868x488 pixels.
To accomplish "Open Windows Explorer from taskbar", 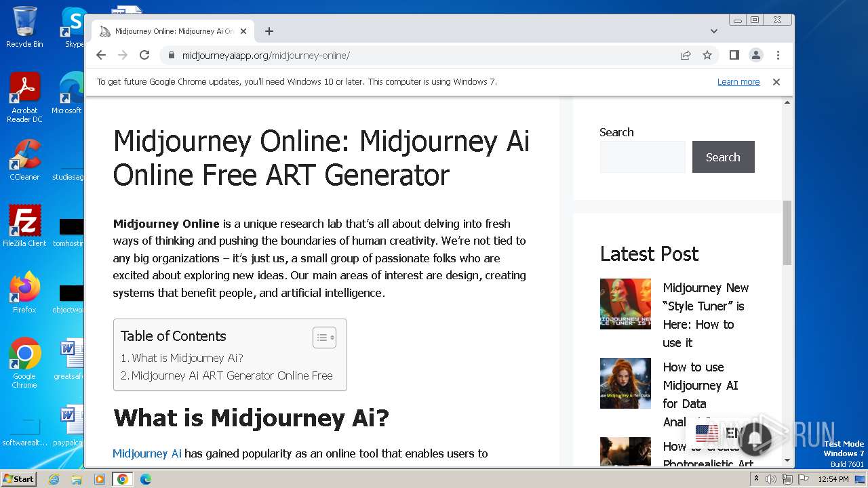I will point(77,479).
